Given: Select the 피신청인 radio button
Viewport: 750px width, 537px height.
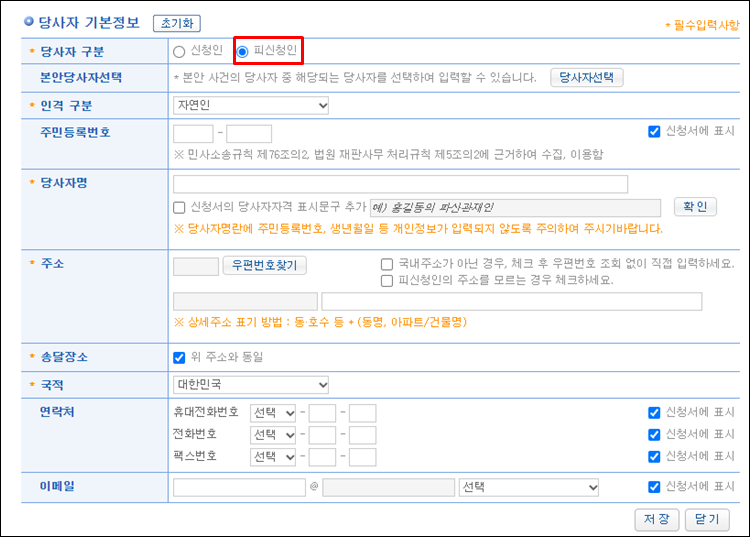Looking at the screenshot, I should pos(243,52).
